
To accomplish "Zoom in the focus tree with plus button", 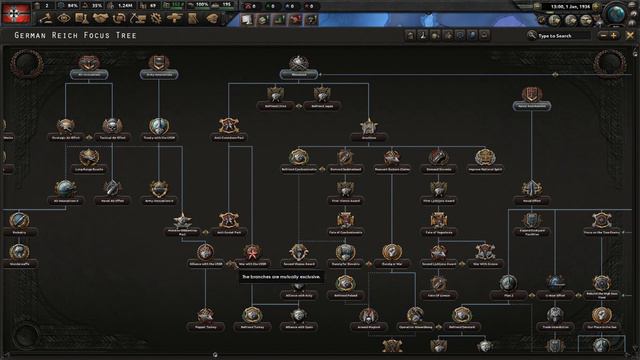I will tap(613, 36).
